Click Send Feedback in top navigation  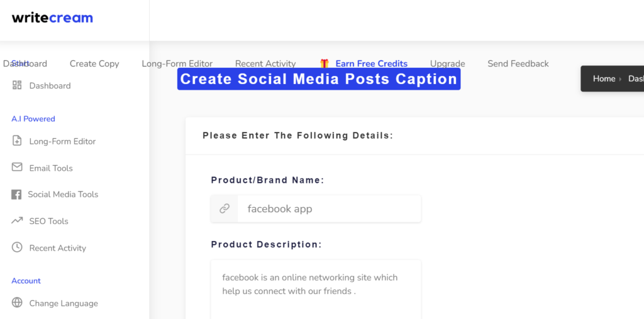pos(518,63)
